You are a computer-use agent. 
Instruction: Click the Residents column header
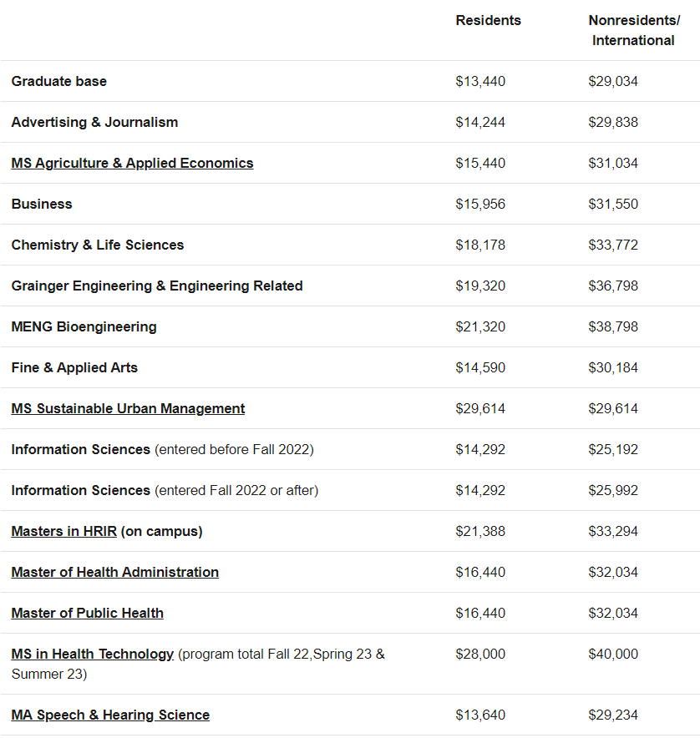pos(489,21)
